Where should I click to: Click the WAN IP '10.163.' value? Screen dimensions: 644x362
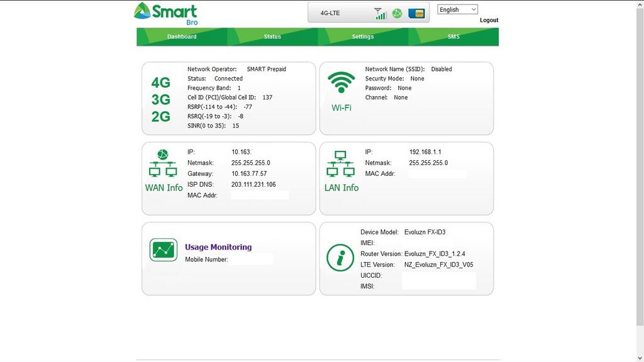241,152
